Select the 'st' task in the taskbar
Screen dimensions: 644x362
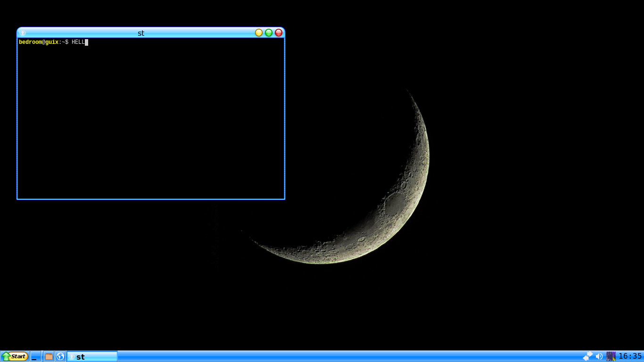(92, 356)
